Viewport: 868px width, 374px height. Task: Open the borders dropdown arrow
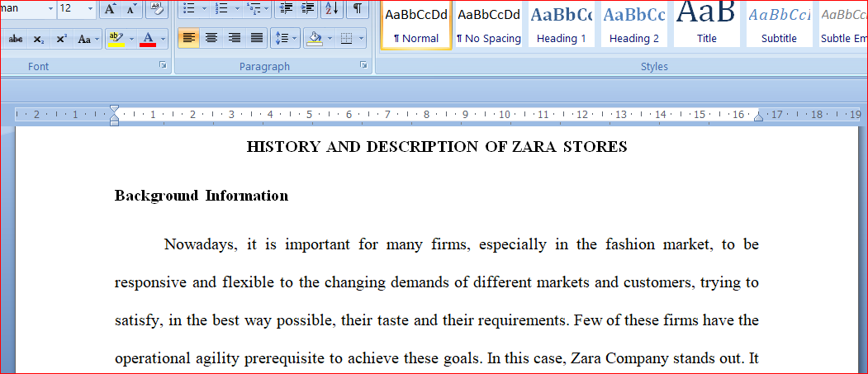[362, 38]
